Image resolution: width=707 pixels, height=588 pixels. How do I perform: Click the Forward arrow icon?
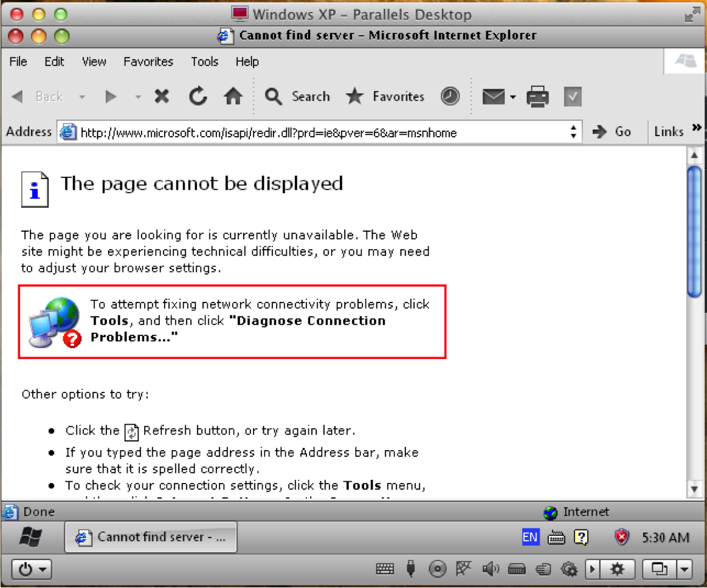[x=111, y=97]
